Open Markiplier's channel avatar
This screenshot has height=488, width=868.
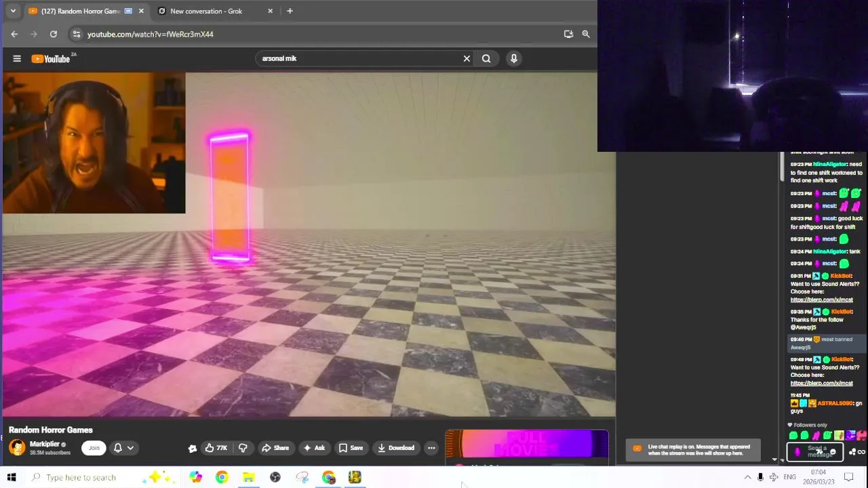tap(17, 447)
